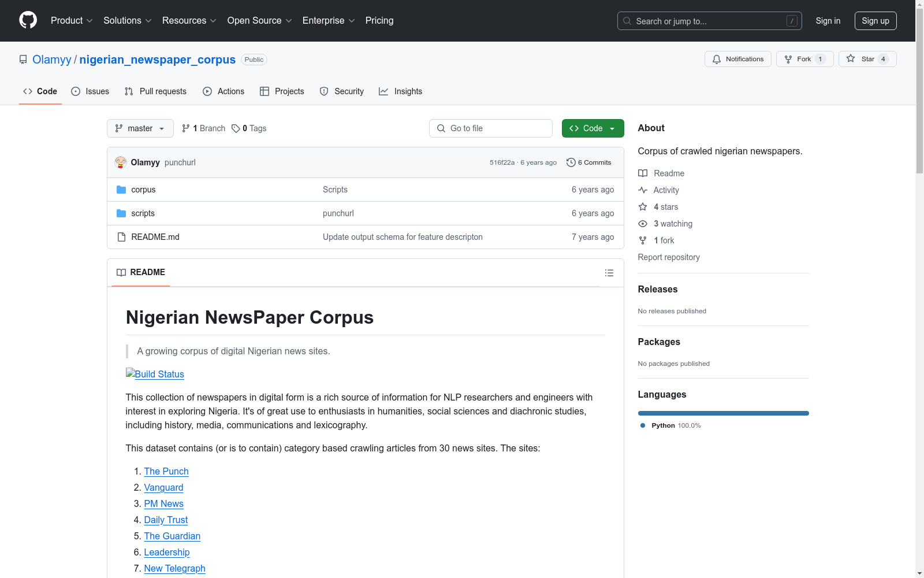Viewport: 924px width, 578px height.
Task: Click Olamyy's avatar in commit row
Action: coord(121,162)
